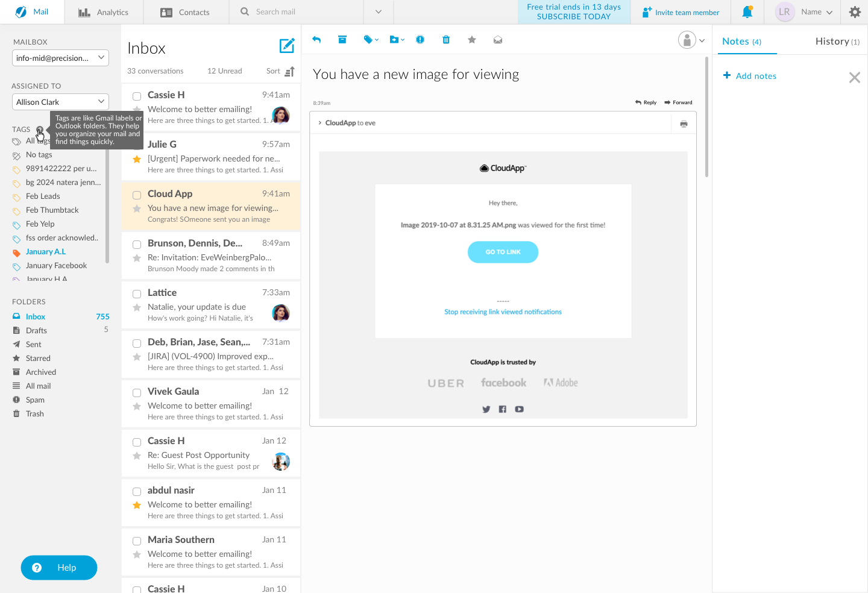Image resolution: width=868 pixels, height=593 pixels.
Task: Go to the Contacts tab
Action: pos(186,12)
